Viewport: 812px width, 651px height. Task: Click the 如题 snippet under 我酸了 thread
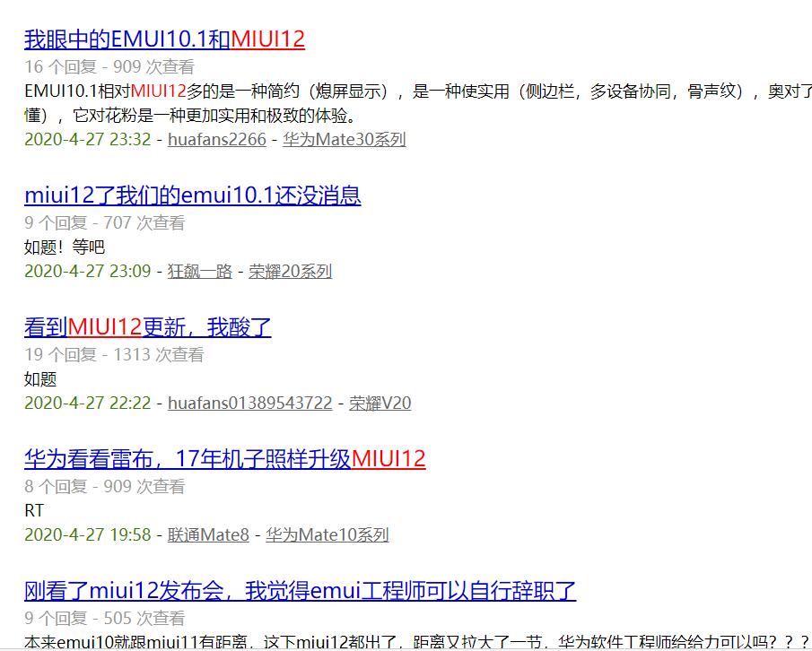[x=40, y=379]
